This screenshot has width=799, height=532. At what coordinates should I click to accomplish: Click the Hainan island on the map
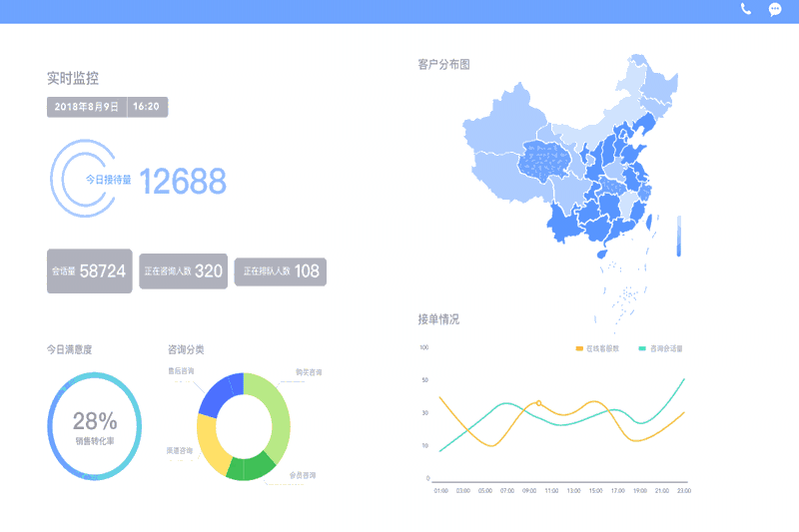[x=602, y=253]
